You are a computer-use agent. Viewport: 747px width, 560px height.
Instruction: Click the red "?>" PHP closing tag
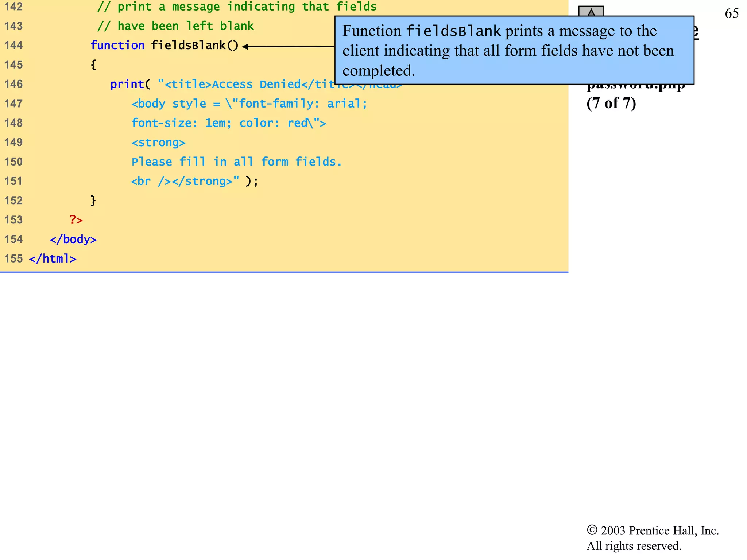76,220
